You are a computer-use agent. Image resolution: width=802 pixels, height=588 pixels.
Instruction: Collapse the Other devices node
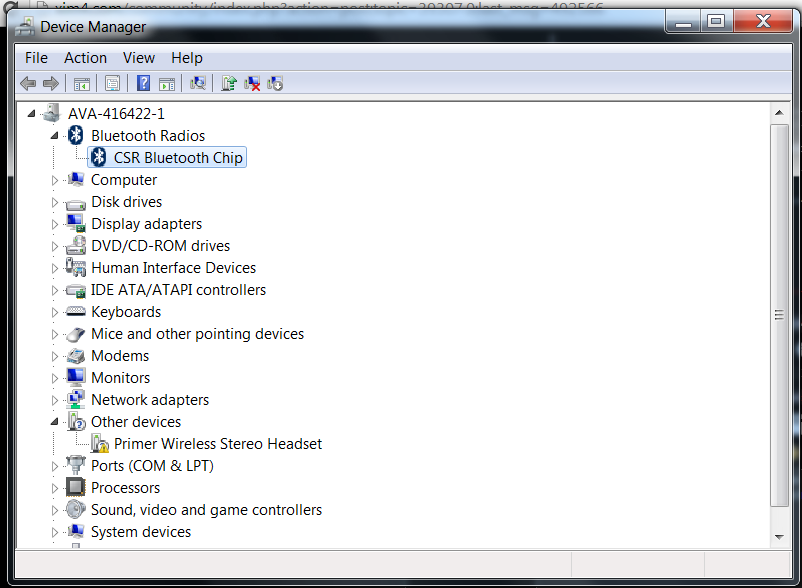(x=55, y=422)
